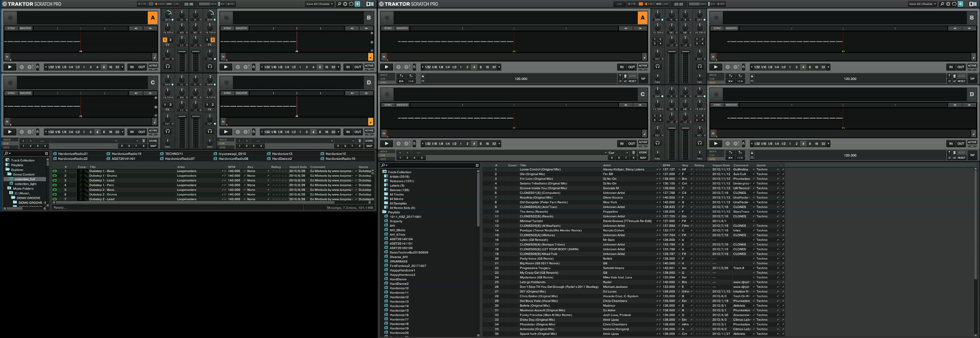The image size is (980, 338).
Task: Toggle keylock note icon on deck A left window
Action: tap(155, 57)
